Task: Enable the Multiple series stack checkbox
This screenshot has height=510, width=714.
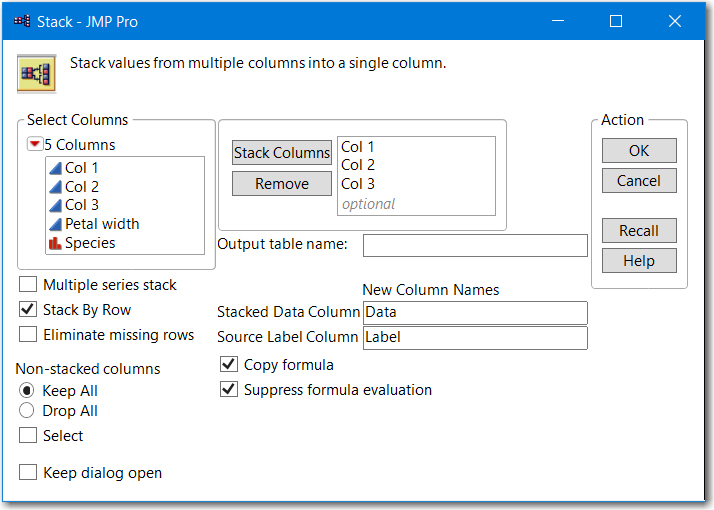Action: pos(28,285)
